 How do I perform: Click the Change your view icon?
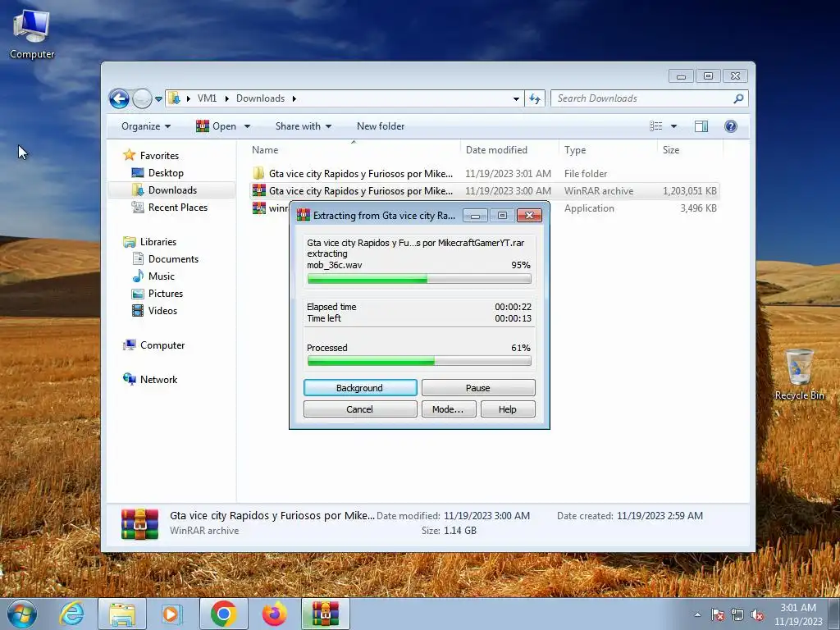[655, 126]
